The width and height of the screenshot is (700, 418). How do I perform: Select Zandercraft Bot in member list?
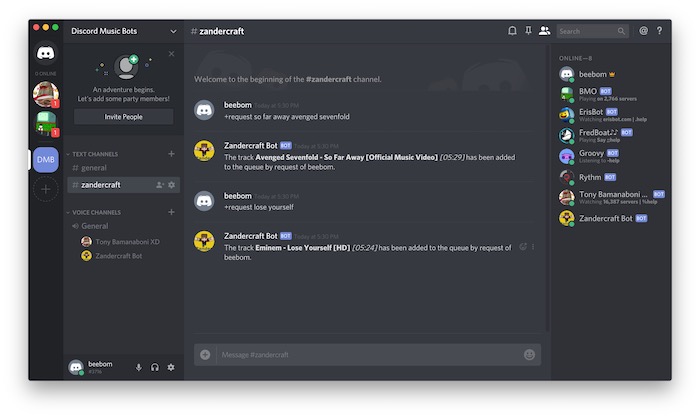pos(611,218)
